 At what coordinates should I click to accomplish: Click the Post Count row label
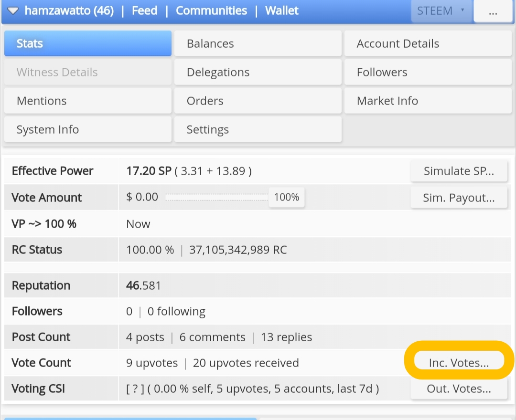(41, 337)
